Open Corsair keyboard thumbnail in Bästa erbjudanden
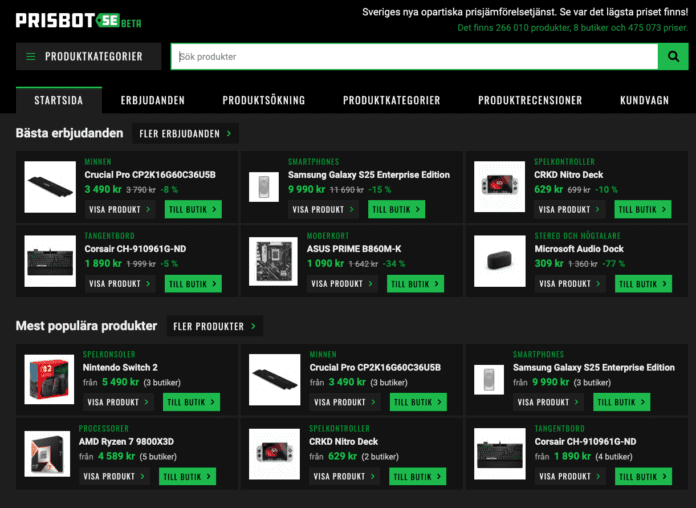 [50, 261]
